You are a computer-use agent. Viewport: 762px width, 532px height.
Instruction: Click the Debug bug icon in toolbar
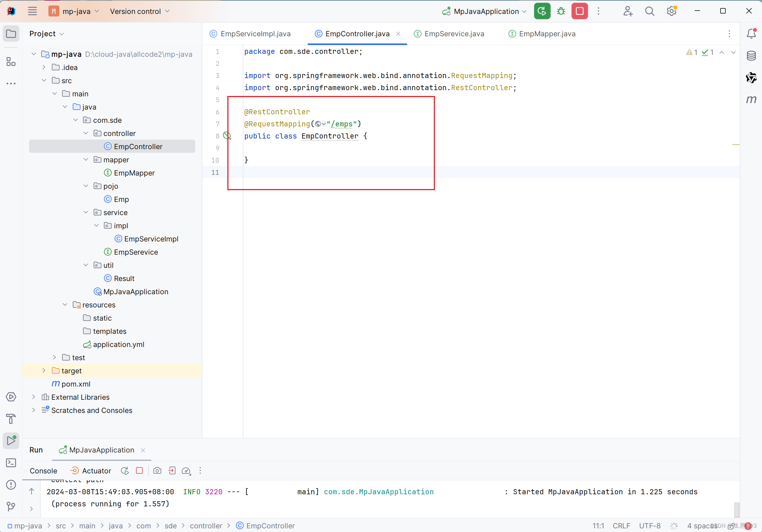pyautogui.click(x=561, y=11)
